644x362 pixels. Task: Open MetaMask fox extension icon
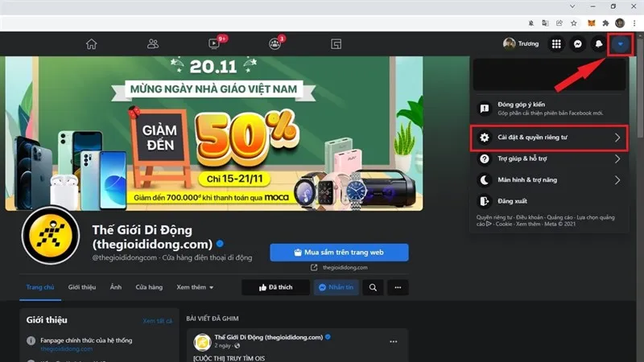tap(592, 23)
